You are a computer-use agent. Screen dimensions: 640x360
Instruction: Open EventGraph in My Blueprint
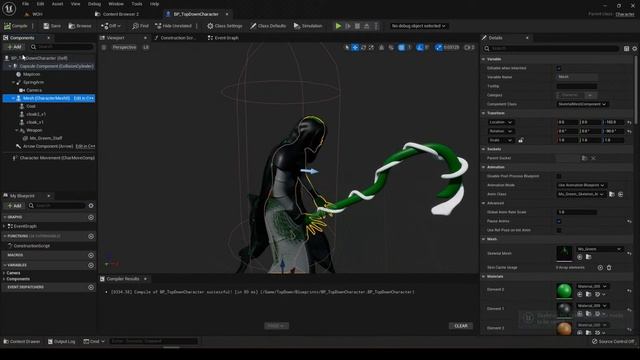pyautogui.click(x=25, y=226)
